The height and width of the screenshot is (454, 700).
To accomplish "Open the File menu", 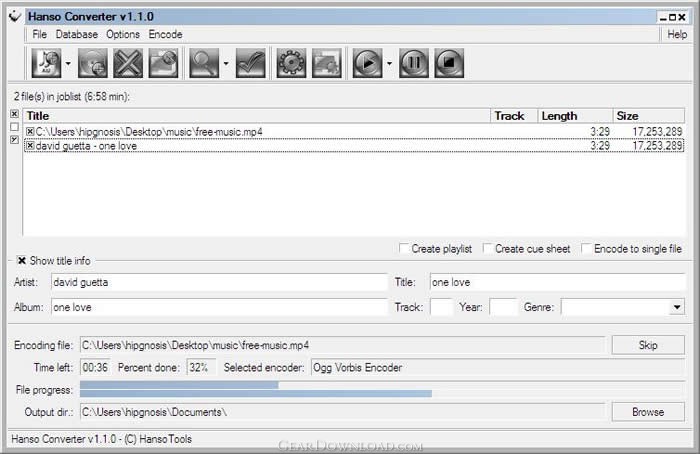I will pos(39,34).
